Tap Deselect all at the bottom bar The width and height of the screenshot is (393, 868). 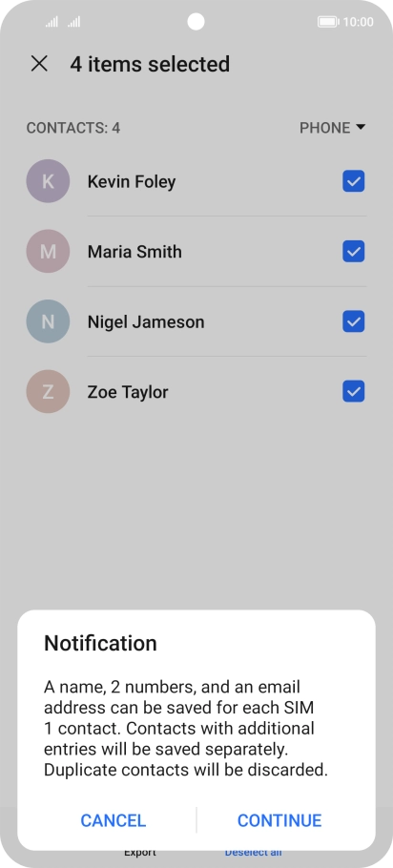(x=253, y=853)
